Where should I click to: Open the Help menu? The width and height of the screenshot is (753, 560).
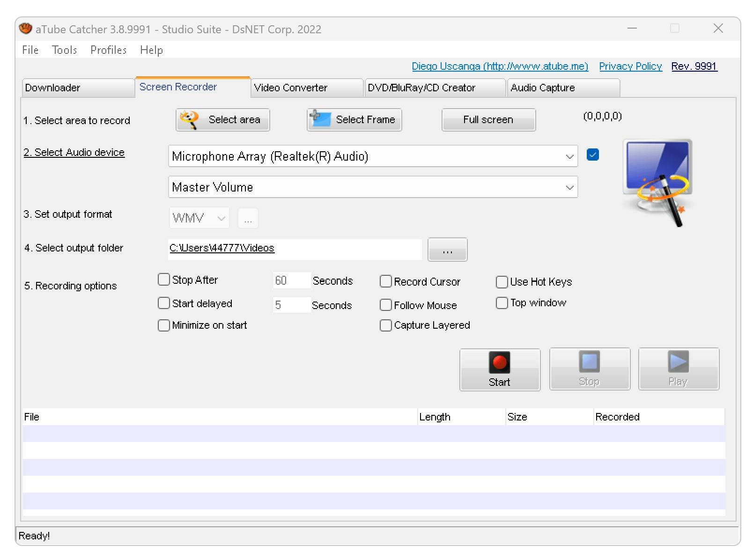pyautogui.click(x=151, y=50)
